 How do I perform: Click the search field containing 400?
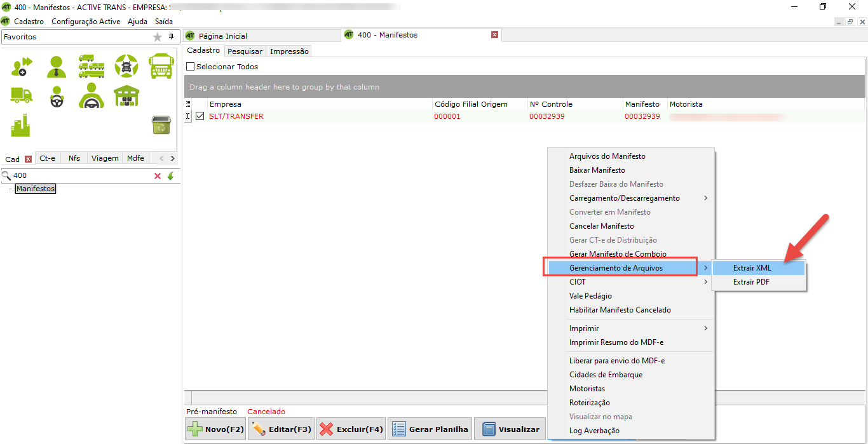point(79,176)
